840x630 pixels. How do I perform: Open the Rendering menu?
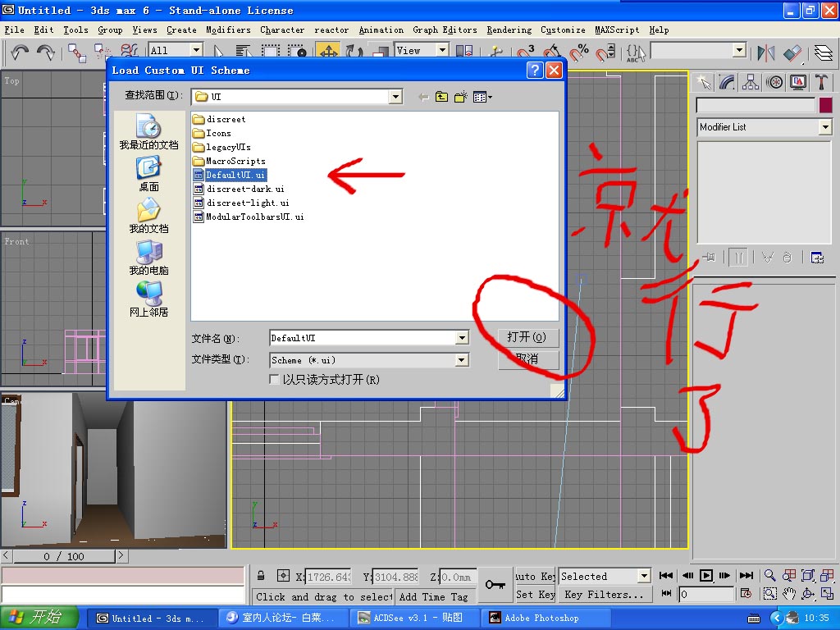click(x=509, y=30)
